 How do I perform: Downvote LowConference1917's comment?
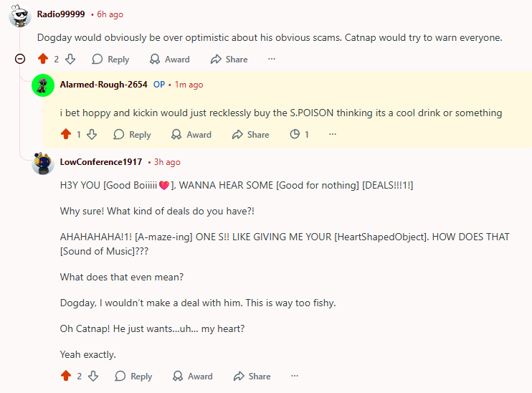[92, 376]
